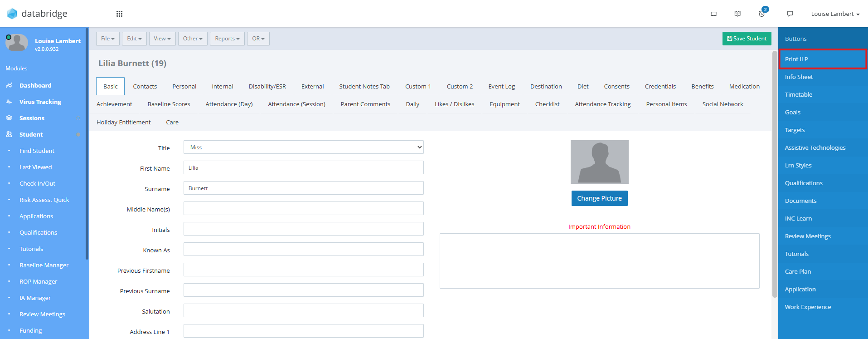Click the Dashboard chart icon

coord(9,85)
